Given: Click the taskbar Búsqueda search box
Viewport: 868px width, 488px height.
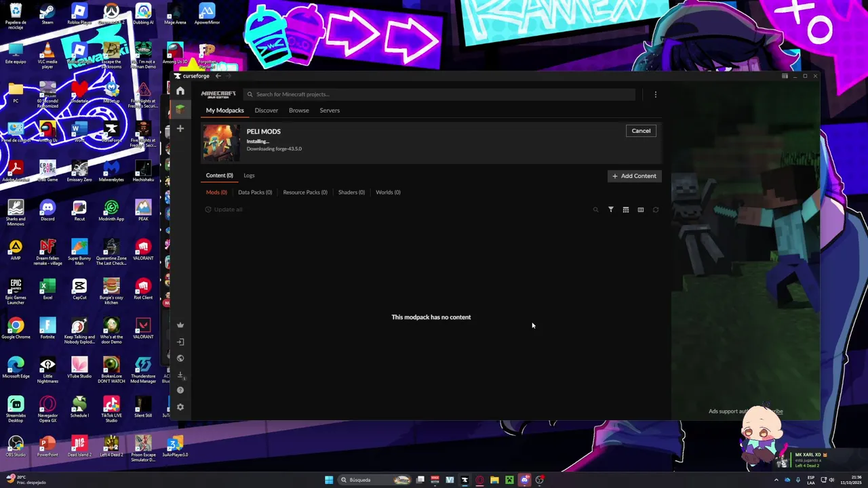Looking at the screenshot, I should (376, 480).
